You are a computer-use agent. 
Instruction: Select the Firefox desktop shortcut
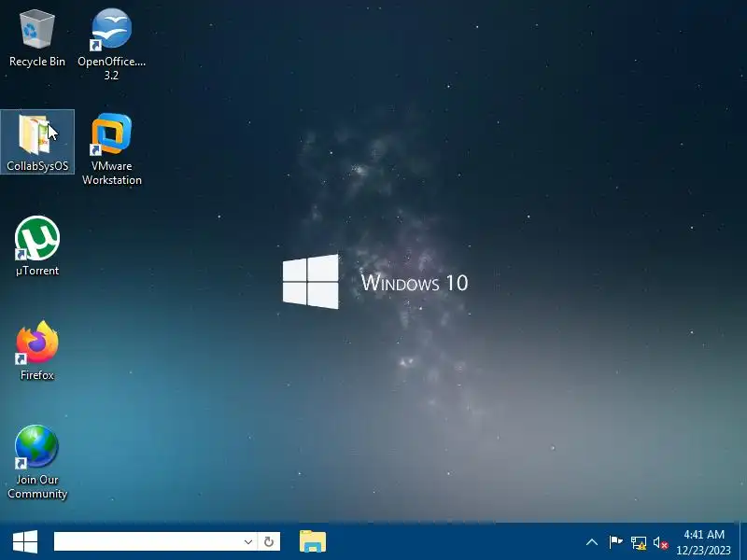(x=37, y=351)
